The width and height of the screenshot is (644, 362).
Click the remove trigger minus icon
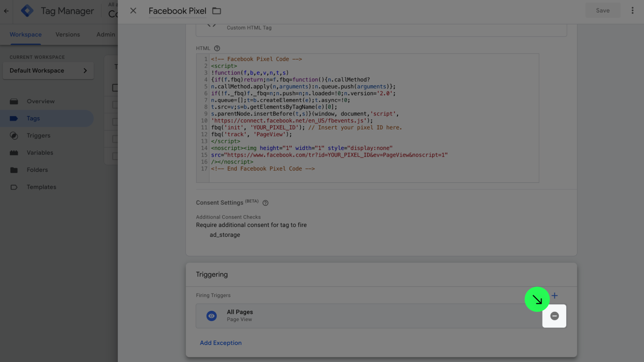554,316
